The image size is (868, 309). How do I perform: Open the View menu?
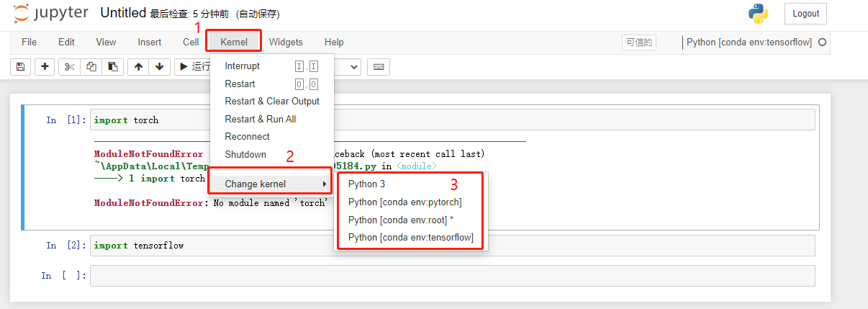106,42
